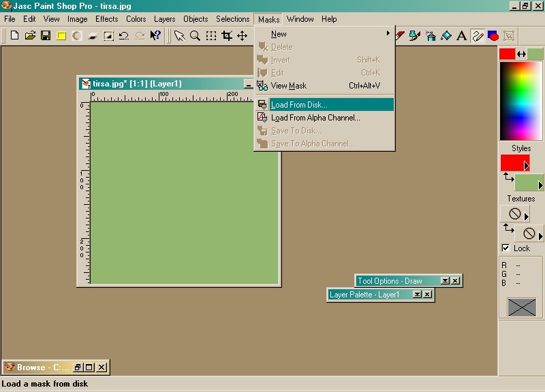The image size is (545, 392).
Task: Restore the Browse window
Action: tap(78, 367)
